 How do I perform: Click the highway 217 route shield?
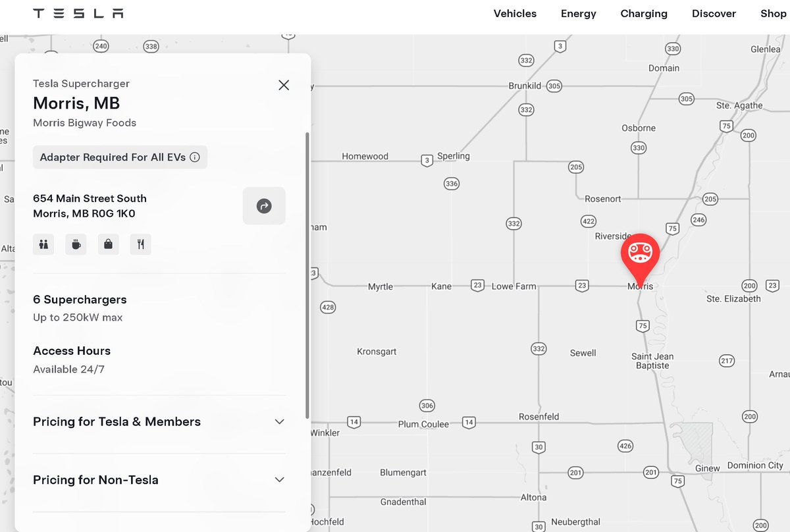(x=727, y=361)
